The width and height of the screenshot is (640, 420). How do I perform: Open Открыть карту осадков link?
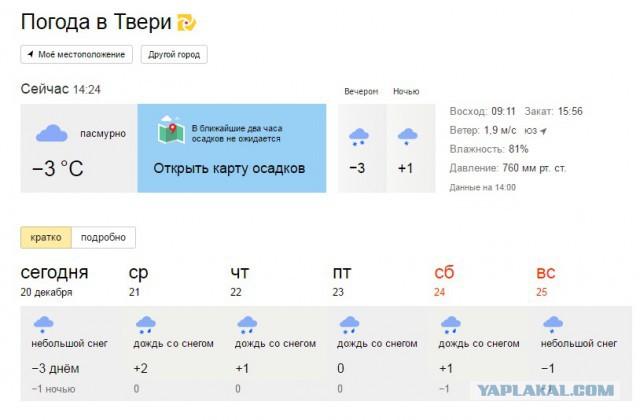[x=229, y=168]
